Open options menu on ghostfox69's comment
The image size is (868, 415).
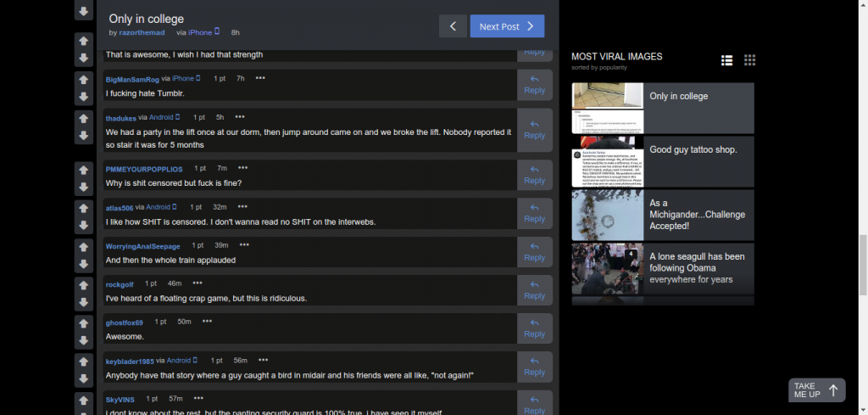coord(207,322)
